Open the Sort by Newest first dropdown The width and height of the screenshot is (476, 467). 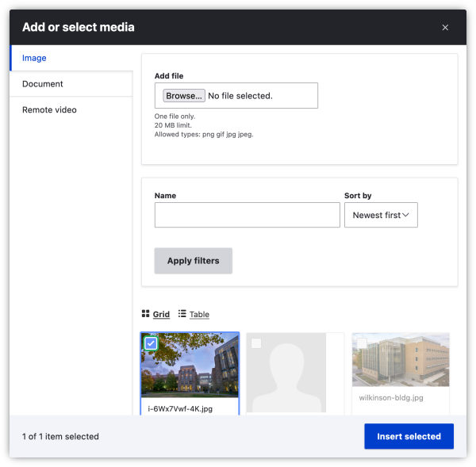381,215
